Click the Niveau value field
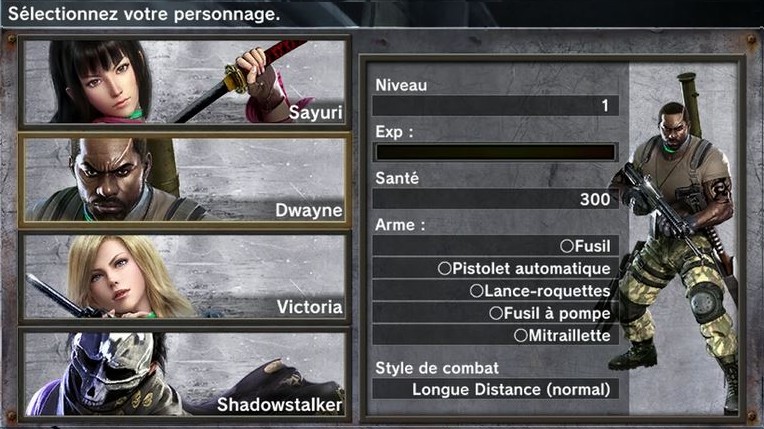Viewport: 764px width, 429px height. 496,105
